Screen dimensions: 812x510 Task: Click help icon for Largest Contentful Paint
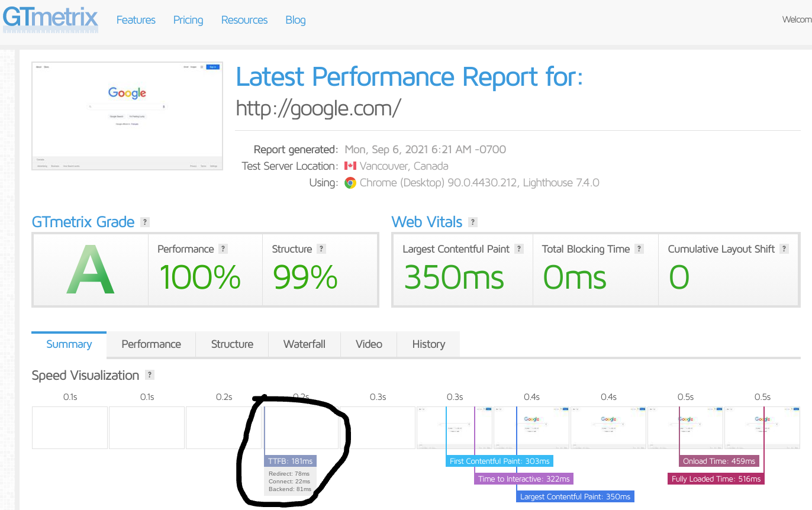click(519, 249)
